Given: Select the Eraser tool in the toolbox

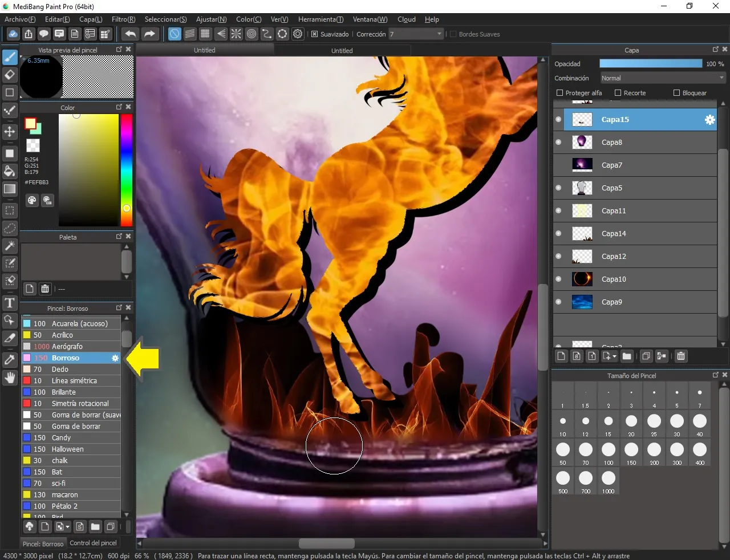Looking at the screenshot, I should point(10,75).
